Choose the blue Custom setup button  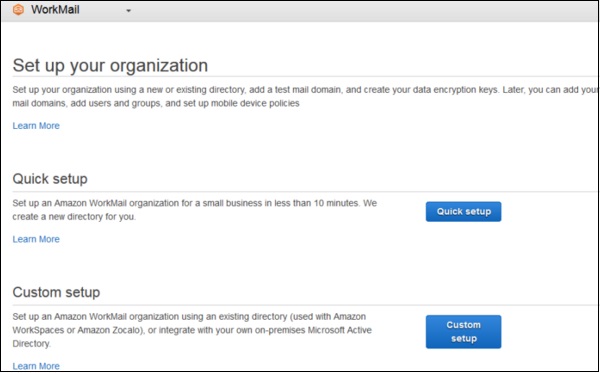click(x=463, y=332)
